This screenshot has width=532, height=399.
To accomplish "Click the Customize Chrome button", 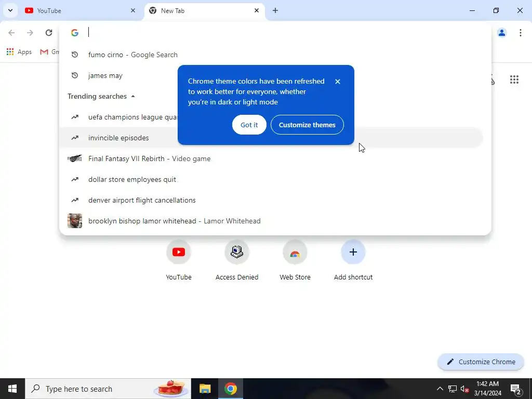I will [x=481, y=362].
